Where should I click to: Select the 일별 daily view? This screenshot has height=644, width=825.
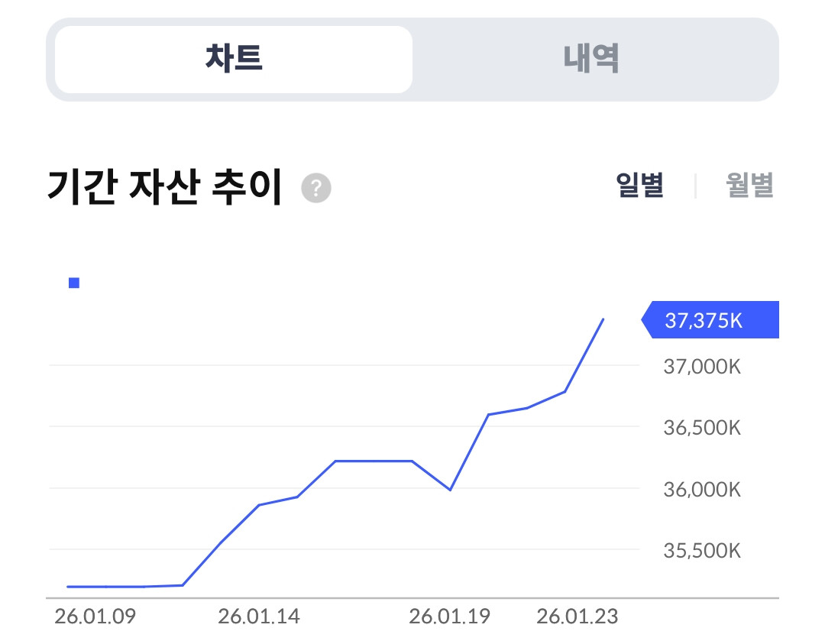click(640, 186)
